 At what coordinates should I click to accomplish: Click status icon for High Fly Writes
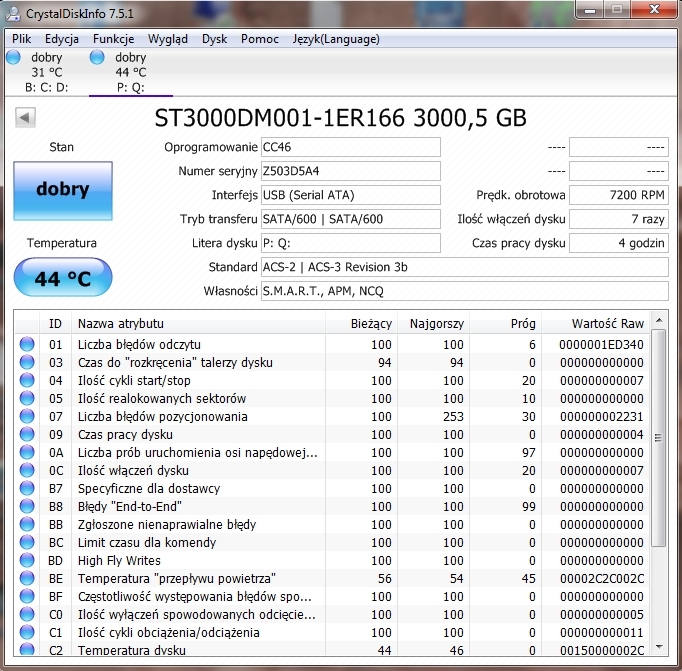27,560
